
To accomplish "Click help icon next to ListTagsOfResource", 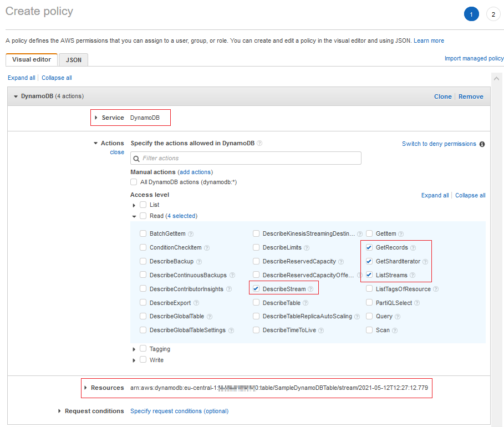I will tap(436, 289).
